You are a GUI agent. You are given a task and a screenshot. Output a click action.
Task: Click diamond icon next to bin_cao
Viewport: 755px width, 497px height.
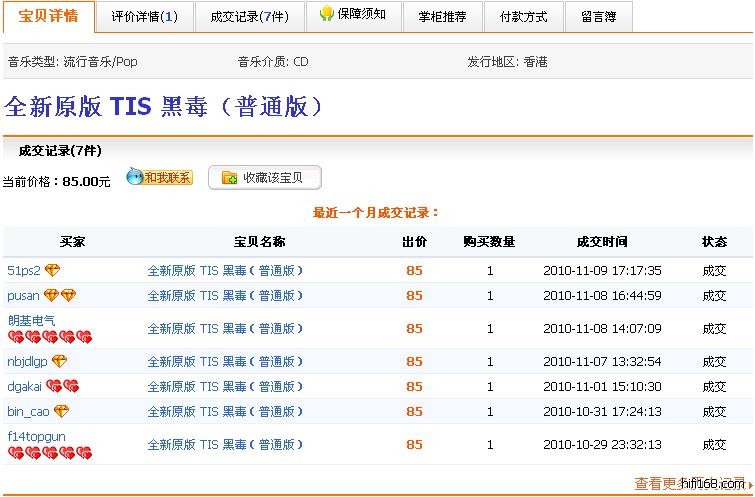(61, 411)
